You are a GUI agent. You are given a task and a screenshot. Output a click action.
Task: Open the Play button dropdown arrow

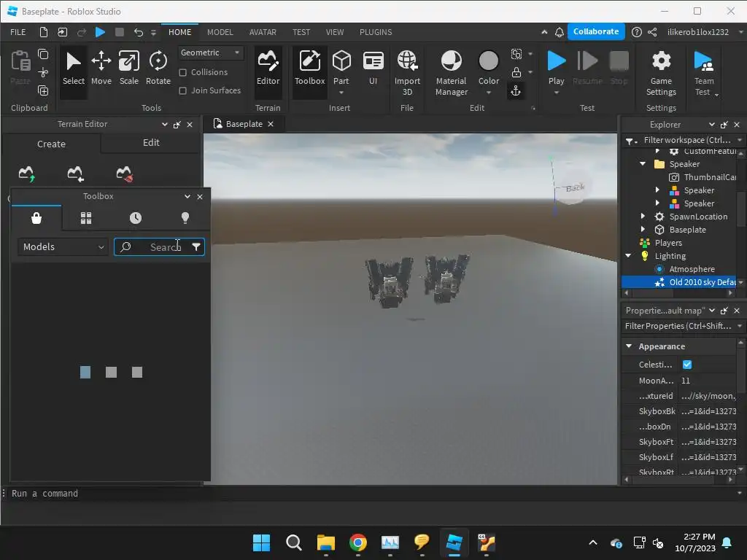[556, 93]
